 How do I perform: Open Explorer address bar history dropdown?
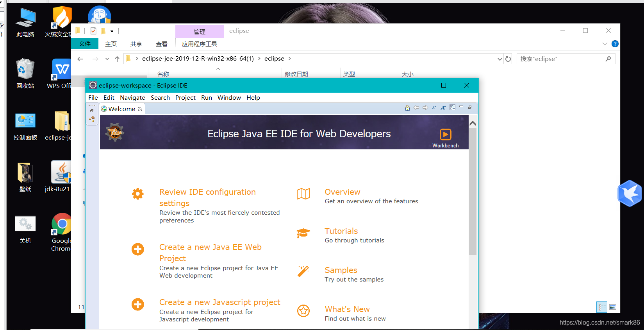pyautogui.click(x=500, y=59)
